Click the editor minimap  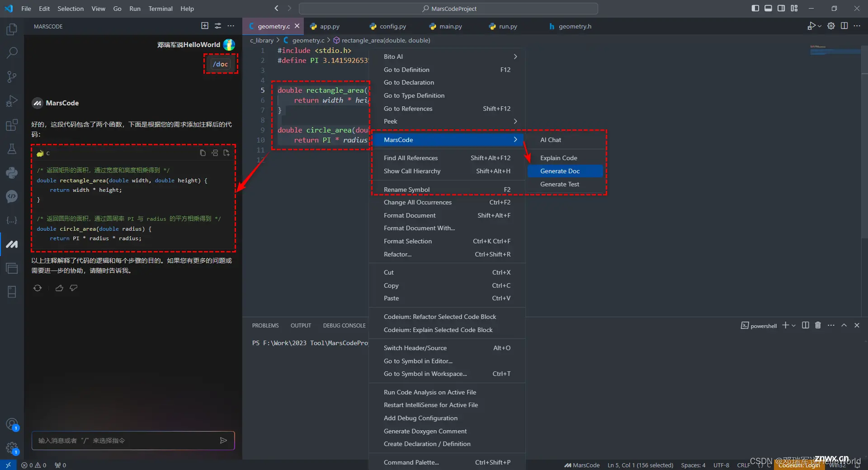tap(835, 50)
